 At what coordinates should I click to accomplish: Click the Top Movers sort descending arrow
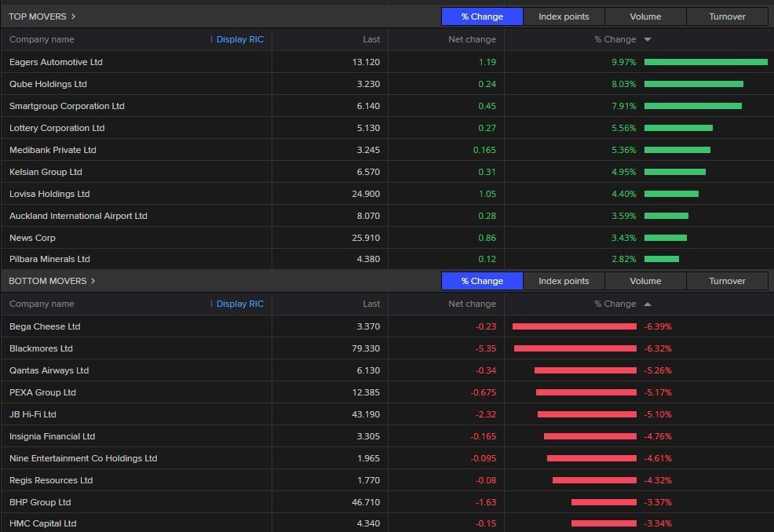point(648,39)
